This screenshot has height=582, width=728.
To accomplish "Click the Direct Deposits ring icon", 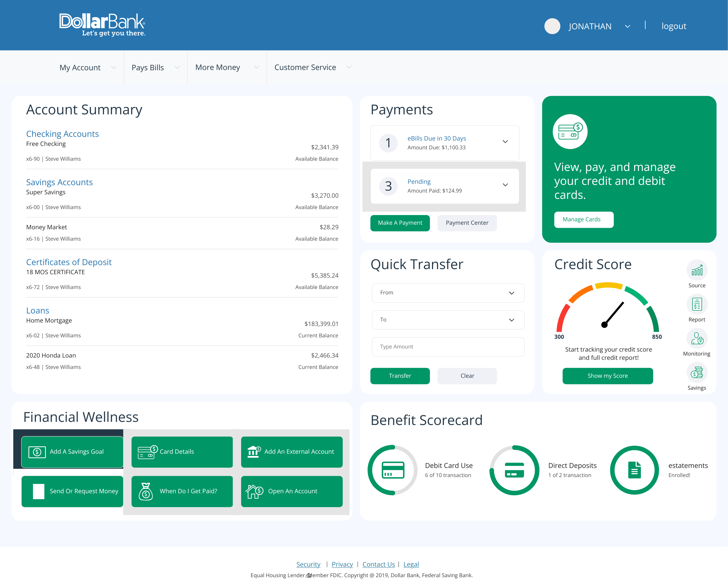I will click(x=514, y=470).
